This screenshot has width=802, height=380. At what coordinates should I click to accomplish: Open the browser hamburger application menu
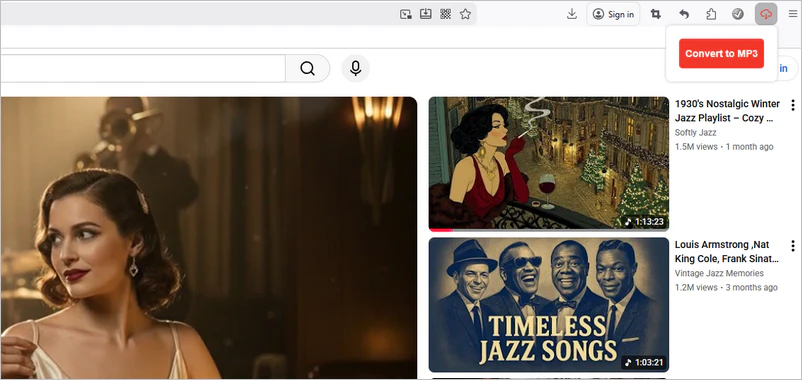click(x=792, y=14)
